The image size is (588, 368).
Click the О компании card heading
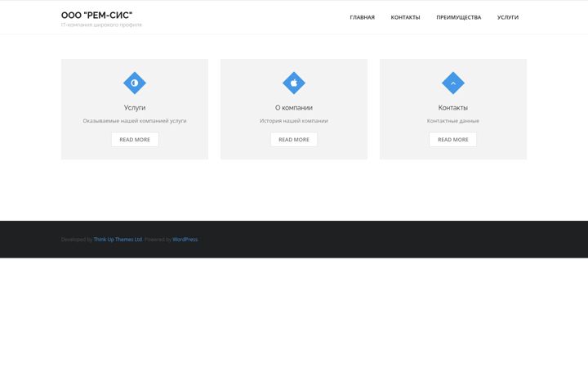click(294, 108)
